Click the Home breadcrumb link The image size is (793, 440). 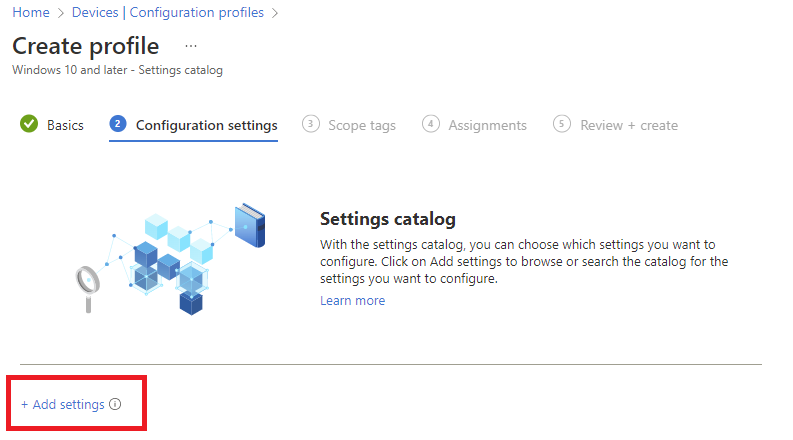click(31, 12)
